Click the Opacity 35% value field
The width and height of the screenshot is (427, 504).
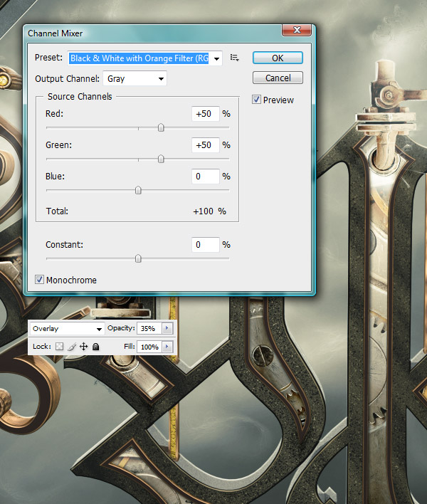click(149, 328)
